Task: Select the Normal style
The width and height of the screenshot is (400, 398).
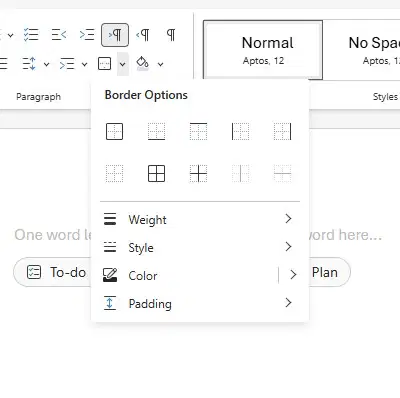Action: click(x=263, y=50)
